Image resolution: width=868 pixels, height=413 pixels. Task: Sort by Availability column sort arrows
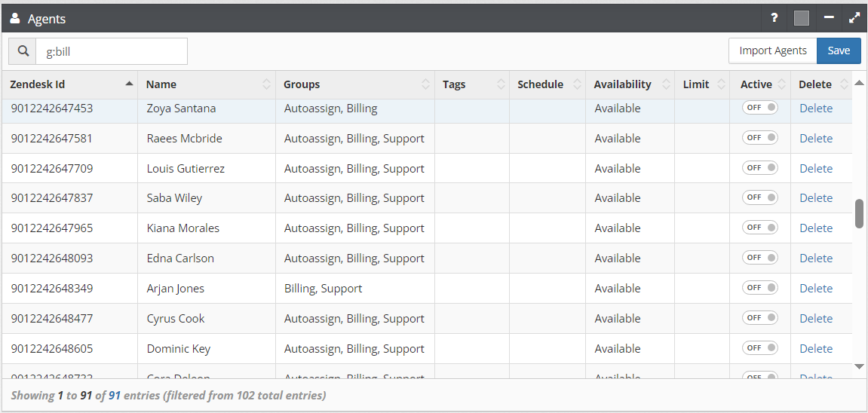pos(665,84)
